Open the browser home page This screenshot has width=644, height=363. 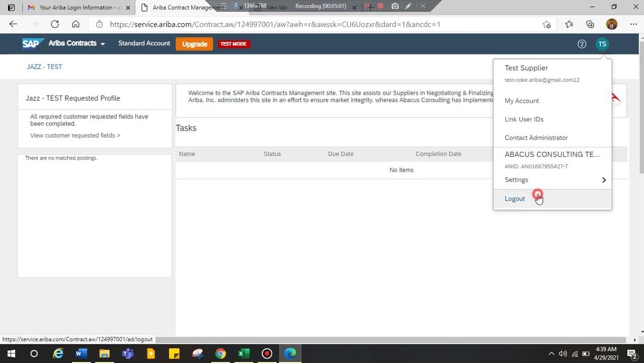click(x=76, y=24)
